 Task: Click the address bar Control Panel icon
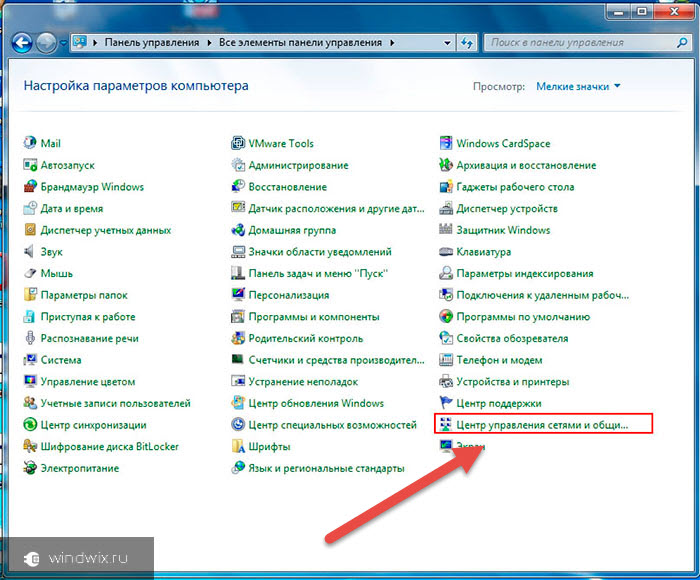click(x=80, y=42)
